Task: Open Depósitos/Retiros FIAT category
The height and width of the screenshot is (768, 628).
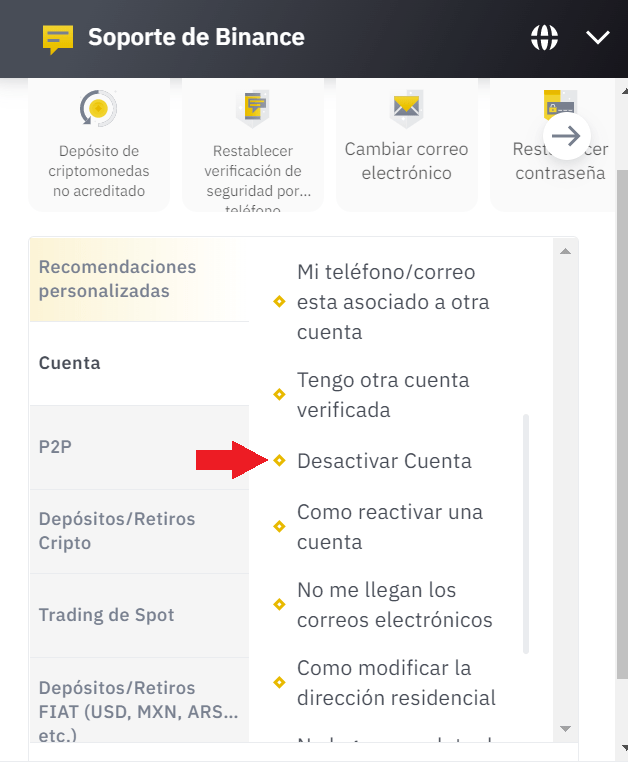Action: click(x=139, y=699)
